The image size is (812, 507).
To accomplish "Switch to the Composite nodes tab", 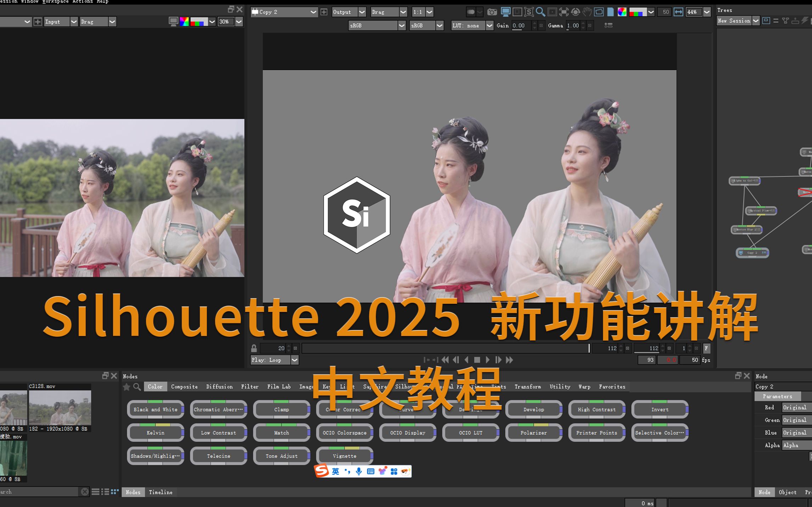I will 184,387.
